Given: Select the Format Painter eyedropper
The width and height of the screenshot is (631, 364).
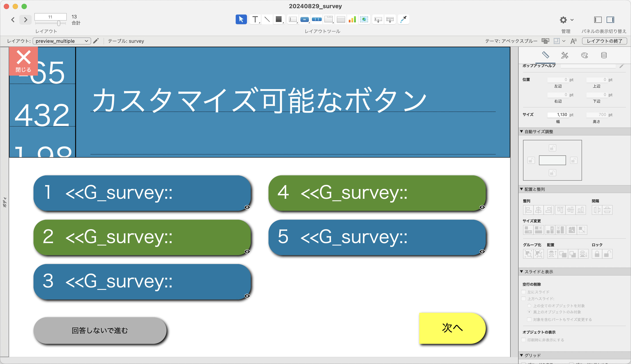Looking at the screenshot, I should click(x=404, y=19).
